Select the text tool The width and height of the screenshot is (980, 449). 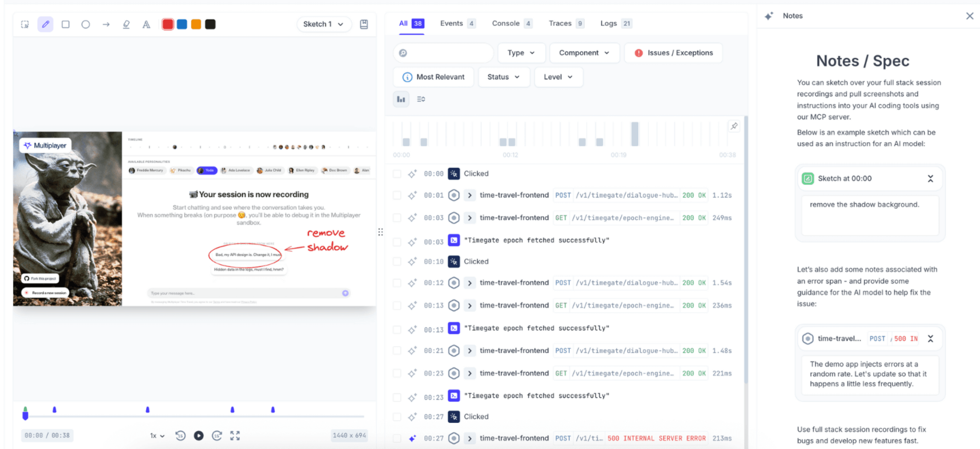[146, 24]
